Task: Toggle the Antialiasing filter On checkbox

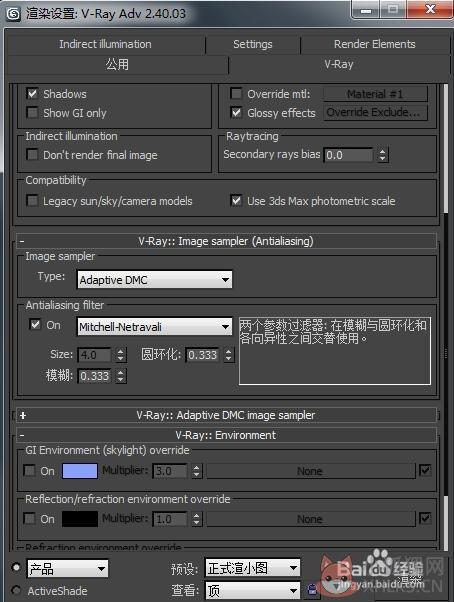Action: click(35, 325)
